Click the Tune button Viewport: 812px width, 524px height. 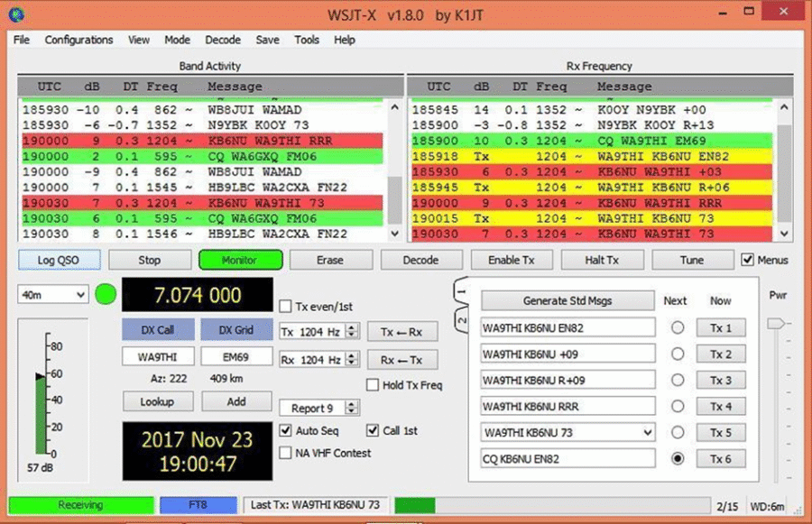pos(692,259)
